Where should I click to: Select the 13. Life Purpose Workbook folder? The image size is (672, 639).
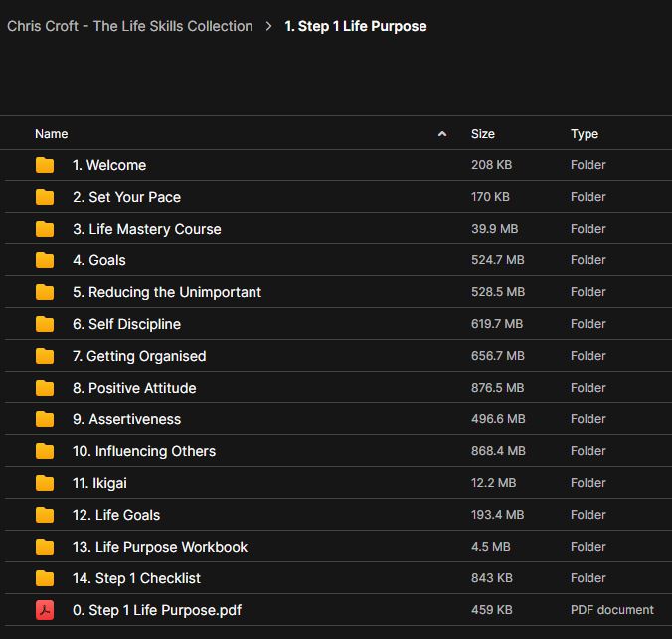point(160,547)
